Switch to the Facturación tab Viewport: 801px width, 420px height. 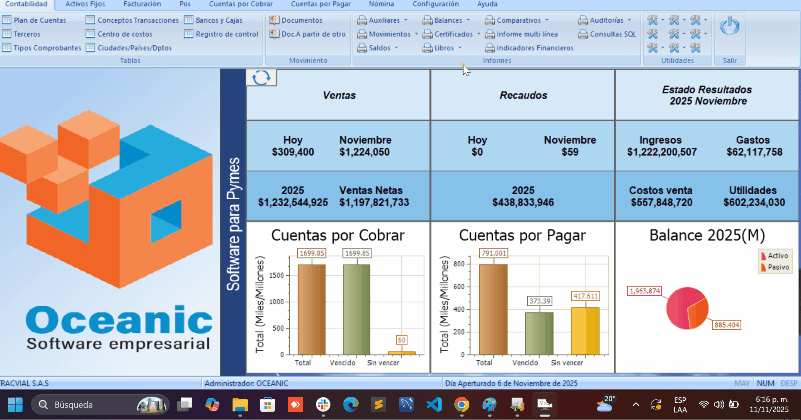142,5
